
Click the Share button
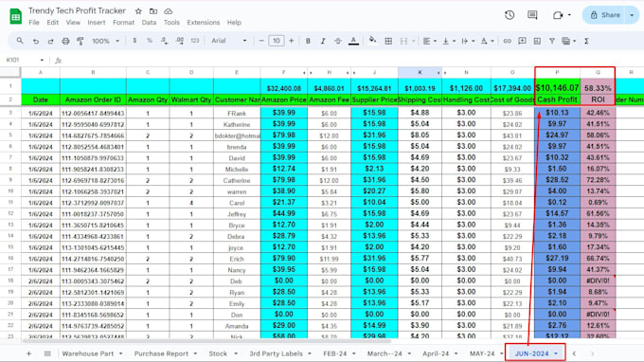[x=604, y=15]
